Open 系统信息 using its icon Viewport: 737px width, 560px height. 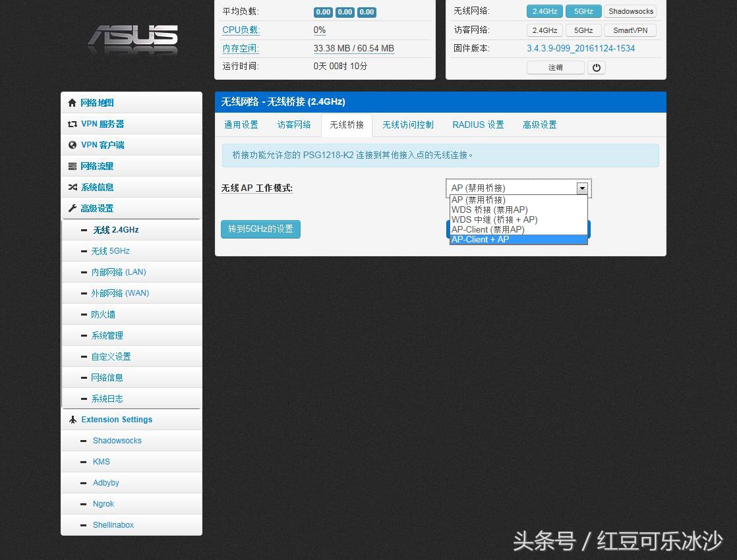(73, 186)
